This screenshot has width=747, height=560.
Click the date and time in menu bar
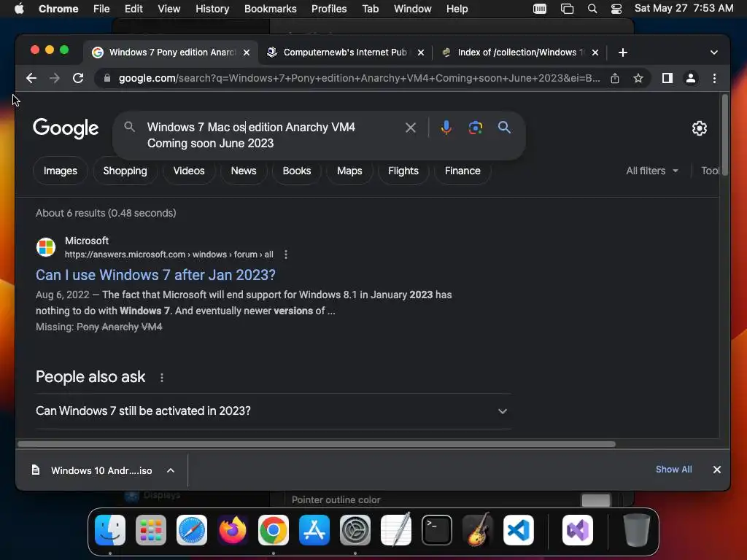point(684,9)
